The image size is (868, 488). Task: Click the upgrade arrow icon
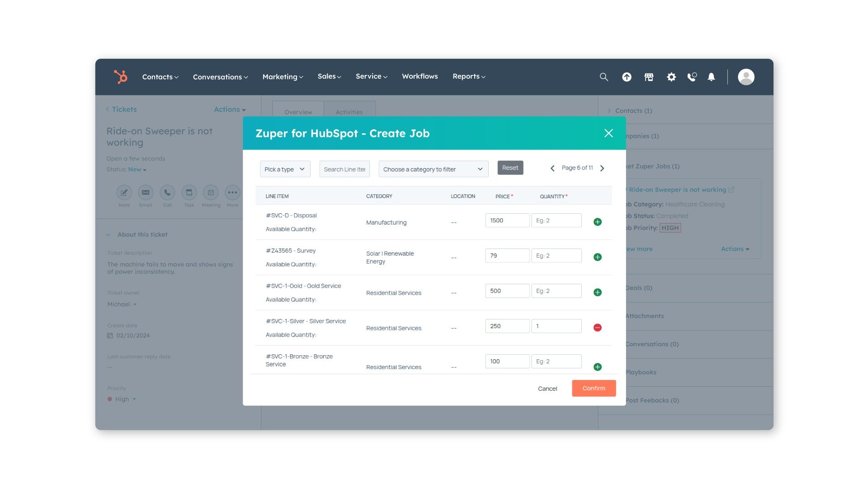tap(627, 77)
